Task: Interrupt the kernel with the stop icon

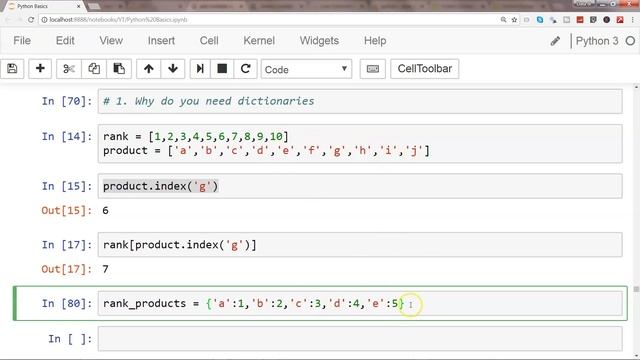Action: pos(222,69)
